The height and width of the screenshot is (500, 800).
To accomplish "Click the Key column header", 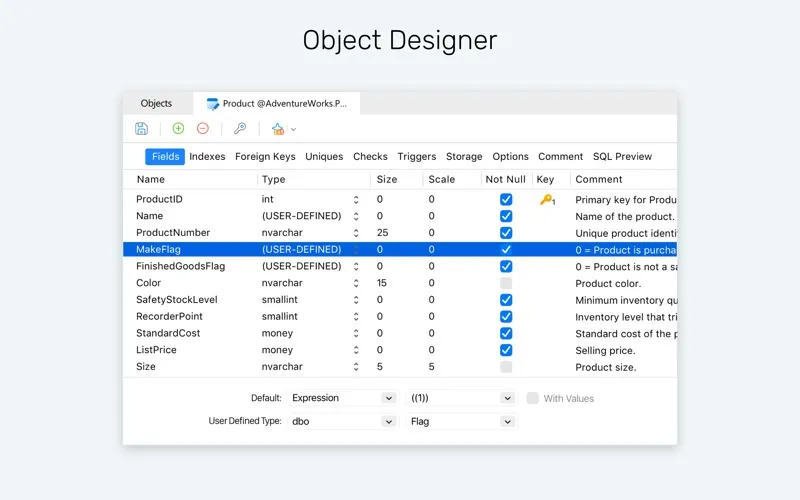I will [545, 180].
